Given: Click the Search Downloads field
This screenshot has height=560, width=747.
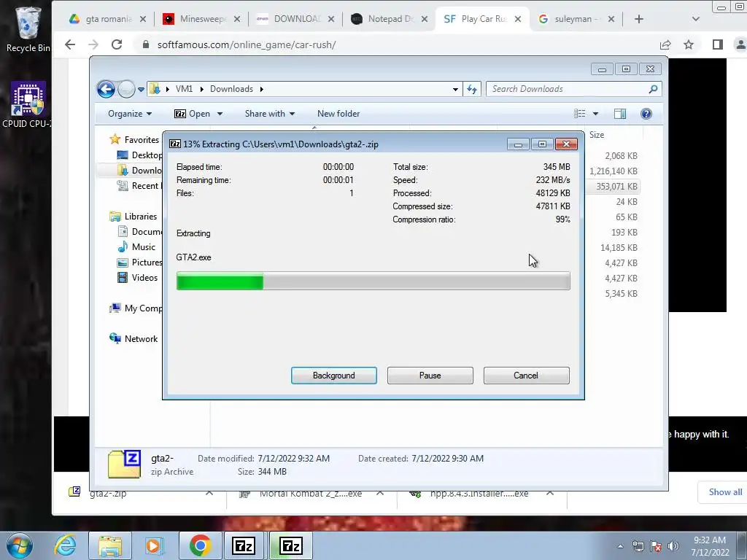Looking at the screenshot, I should click(x=567, y=89).
